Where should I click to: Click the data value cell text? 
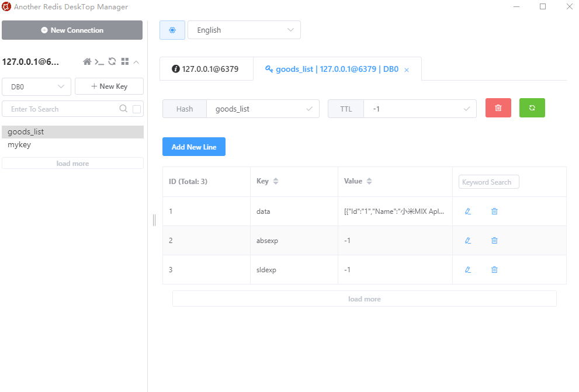(394, 211)
